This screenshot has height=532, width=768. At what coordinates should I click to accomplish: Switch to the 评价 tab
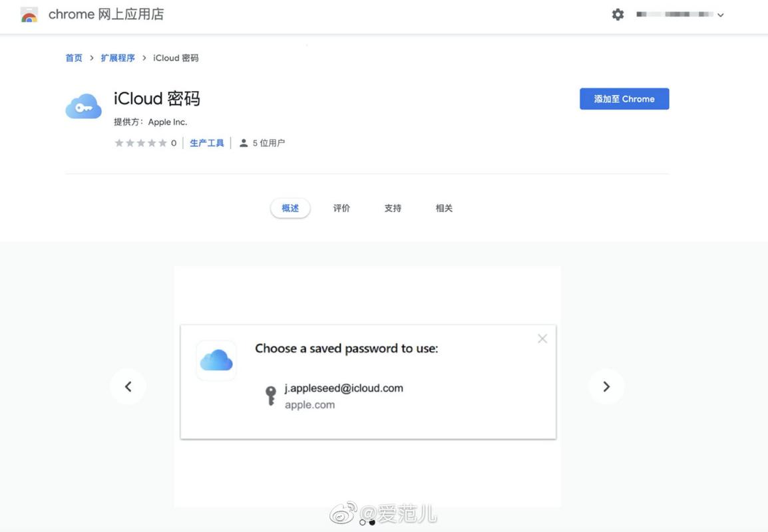(341, 208)
